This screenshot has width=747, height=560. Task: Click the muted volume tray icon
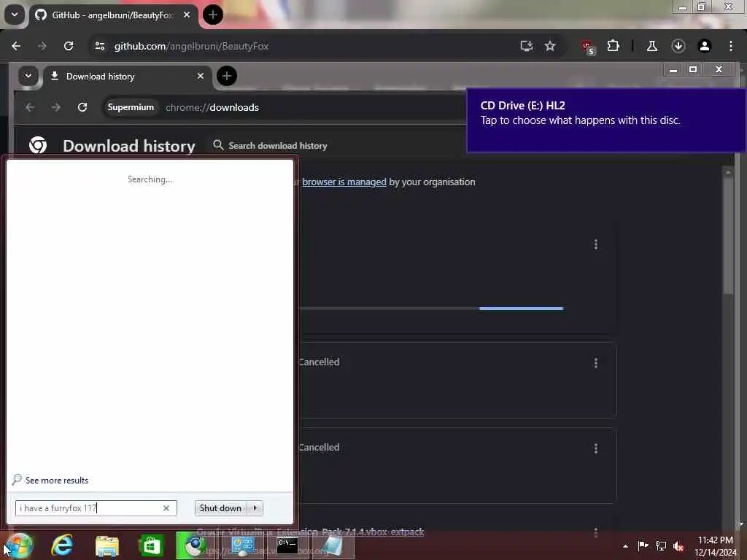click(x=679, y=545)
